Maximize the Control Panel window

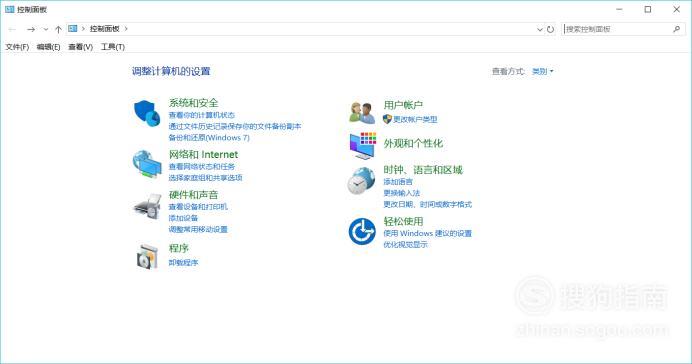point(648,9)
